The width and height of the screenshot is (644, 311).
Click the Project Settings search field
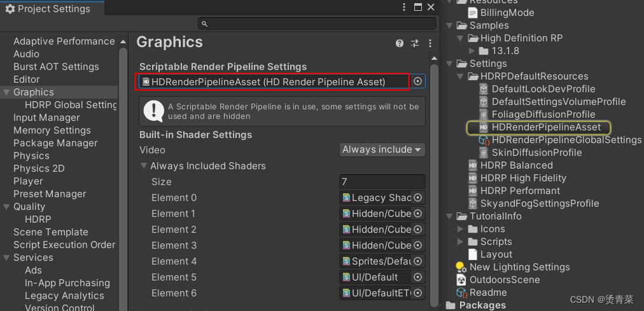[317, 24]
